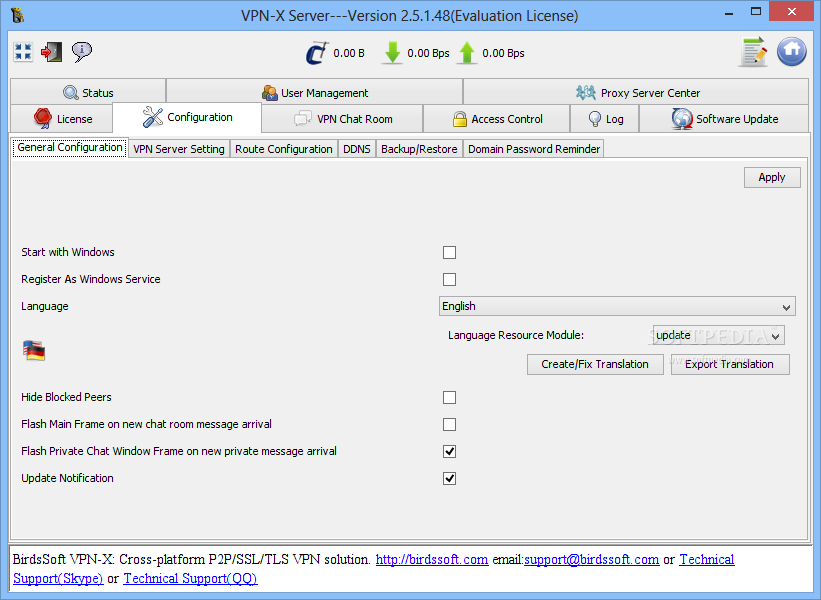The width and height of the screenshot is (821, 600).
Task: Open the notepad with pencil icon
Action: click(x=753, y=52)
